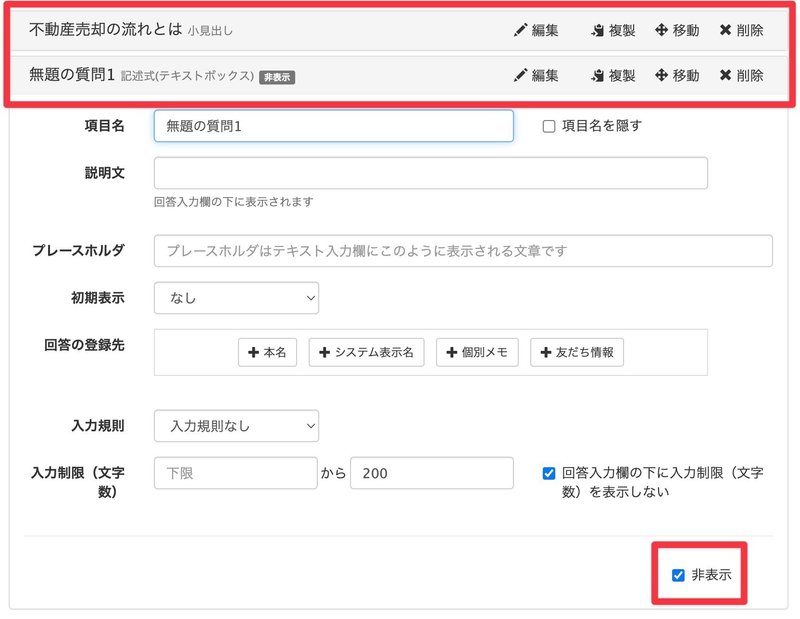800x619 pixels.
Task: Add 本名 as answer destination
Action: [267, 352]
